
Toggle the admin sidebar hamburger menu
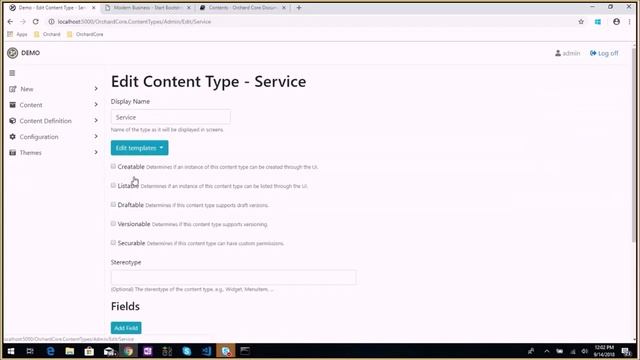(x=12, y=73)
